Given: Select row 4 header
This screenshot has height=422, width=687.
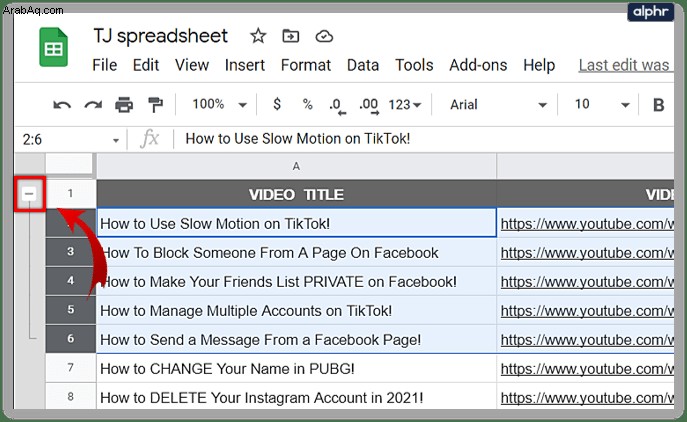Looking at the screenshot, I should pyautogui.click(x=71, y=281).
